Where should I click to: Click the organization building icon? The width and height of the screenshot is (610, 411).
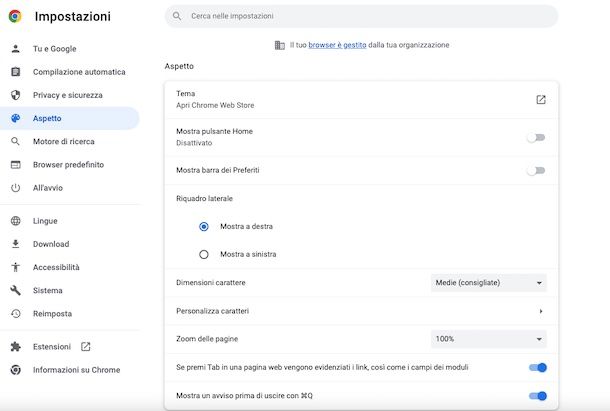(x=280, y=45)
